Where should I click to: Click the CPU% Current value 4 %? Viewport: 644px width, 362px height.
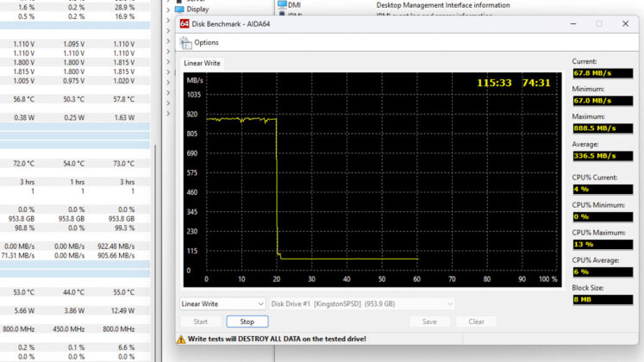(x=603, y=190)
